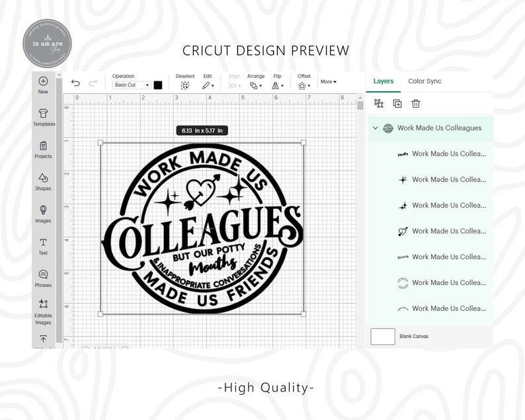
Task: Click the black operation color swatch
Action: tap(158, 85)
